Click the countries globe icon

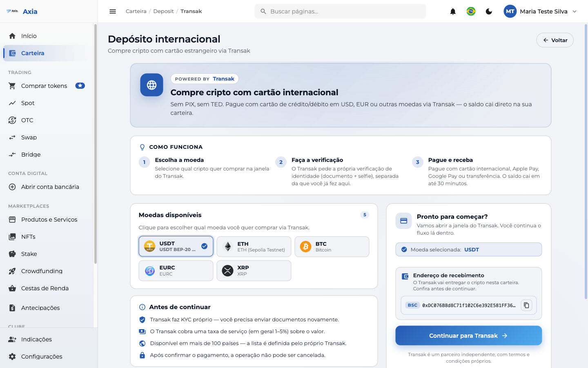click(142, 343)
